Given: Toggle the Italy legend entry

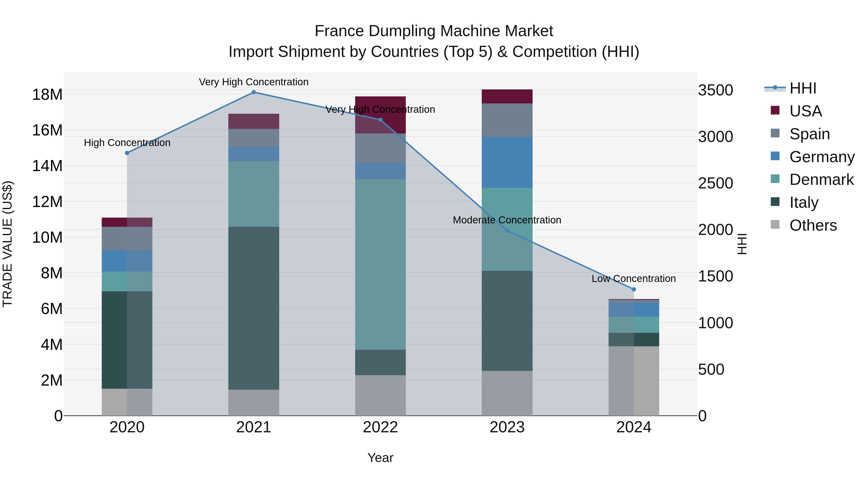Looking at the screenshot, I should click(794, 202).
